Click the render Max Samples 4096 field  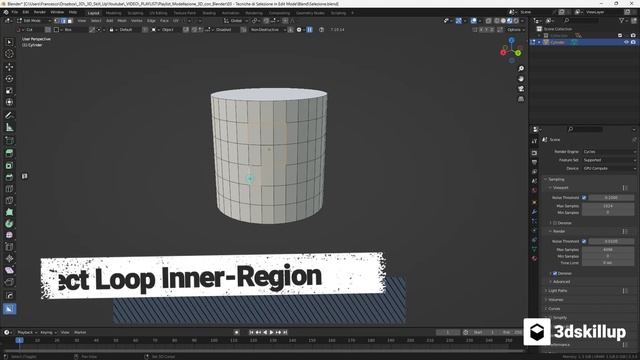click(x=608, y=249)
